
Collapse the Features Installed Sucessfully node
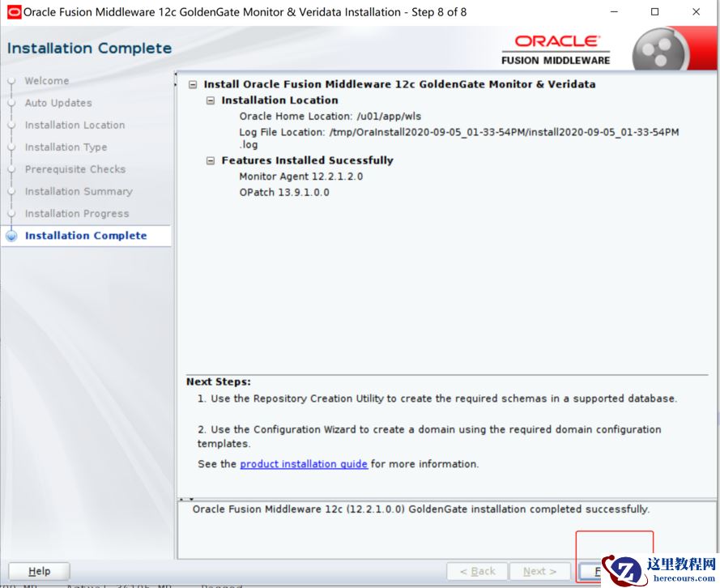click(x=211, y=160)
